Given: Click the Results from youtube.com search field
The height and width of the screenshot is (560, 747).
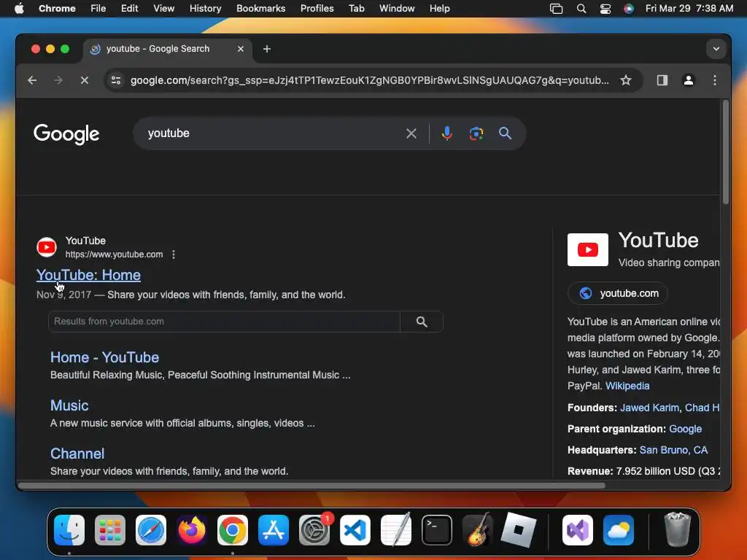Looking at the screenshot, I should coord(224,322).
